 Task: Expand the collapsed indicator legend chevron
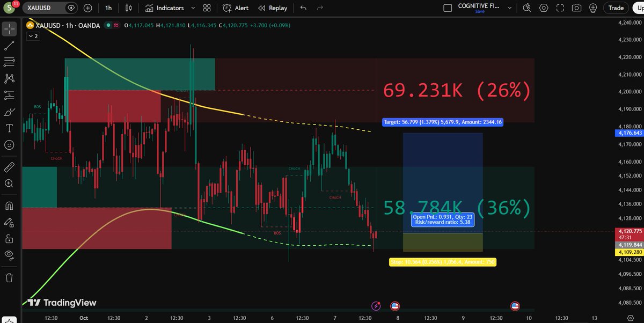[32, 36]
